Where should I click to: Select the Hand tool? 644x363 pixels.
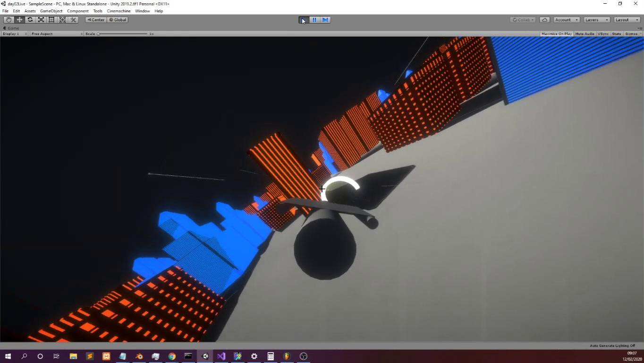click(x=8, y=20)
